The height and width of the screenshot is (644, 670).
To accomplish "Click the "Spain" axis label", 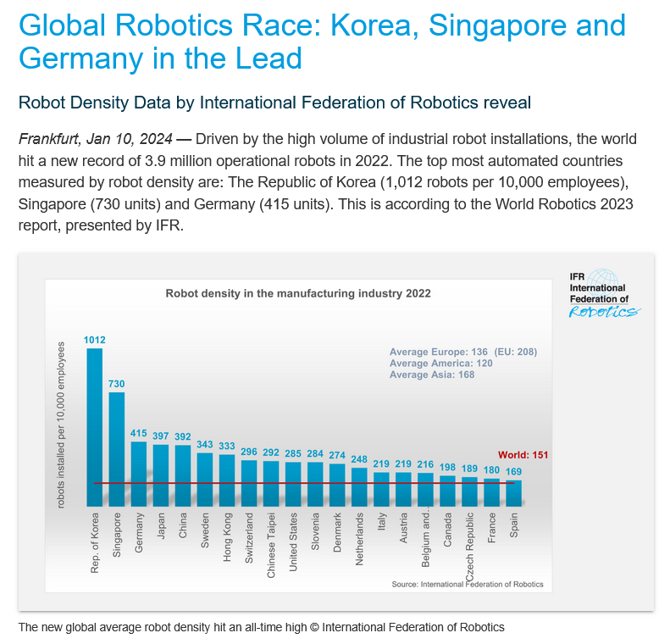I will pos(513,525).
